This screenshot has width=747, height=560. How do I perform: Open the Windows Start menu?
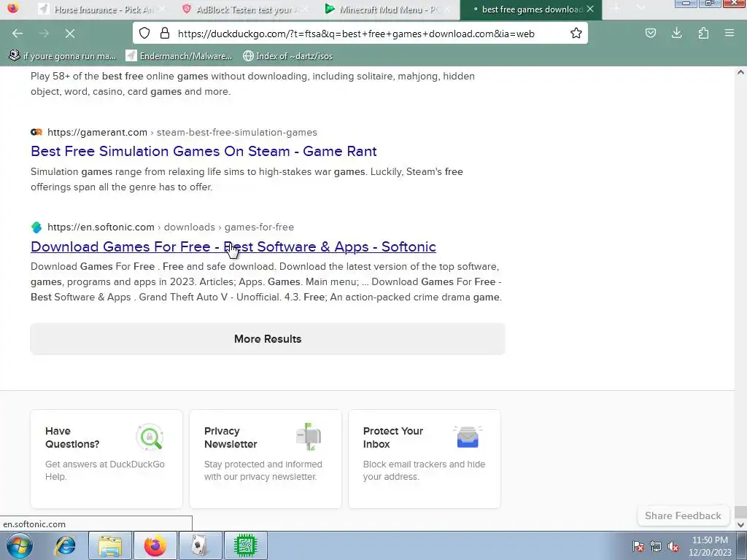20,545
